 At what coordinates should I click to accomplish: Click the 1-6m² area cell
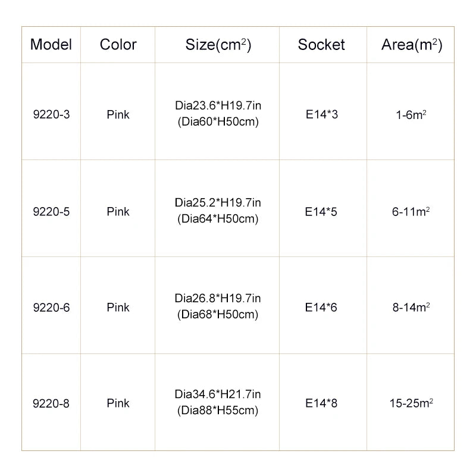(x=411, y=114)
